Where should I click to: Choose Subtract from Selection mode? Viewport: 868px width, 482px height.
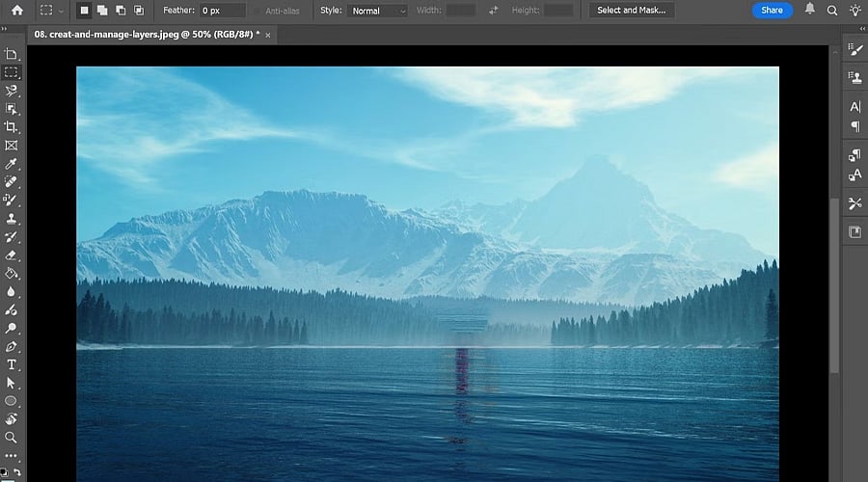pos(121,10)
